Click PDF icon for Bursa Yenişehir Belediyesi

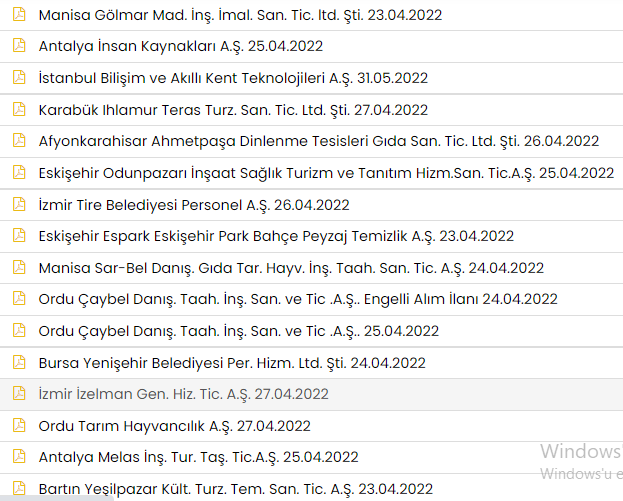pyautogui.click(x=19, y=362)
